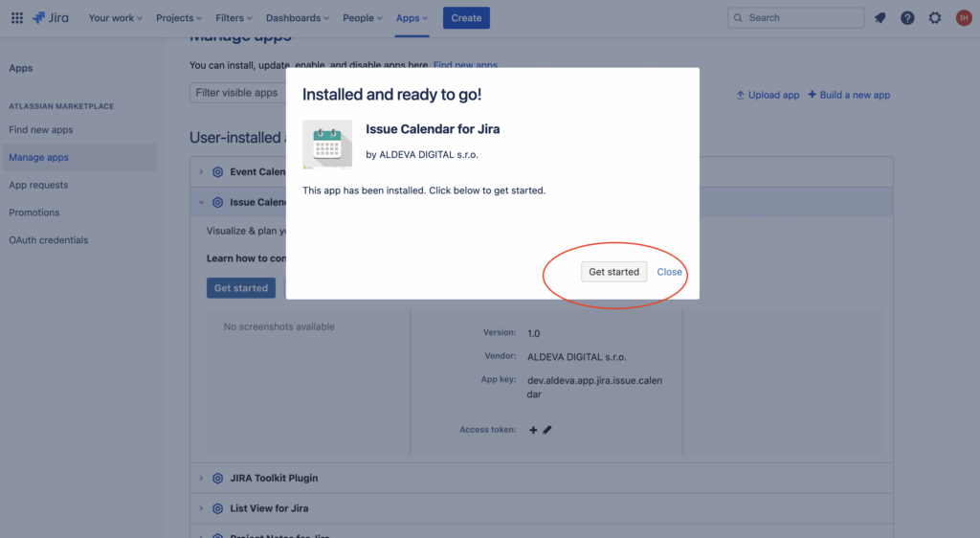980x538 pixels.
Task: Click the ALDEVA DIGITAL s.r.o. vendor value
Action: 577,357
